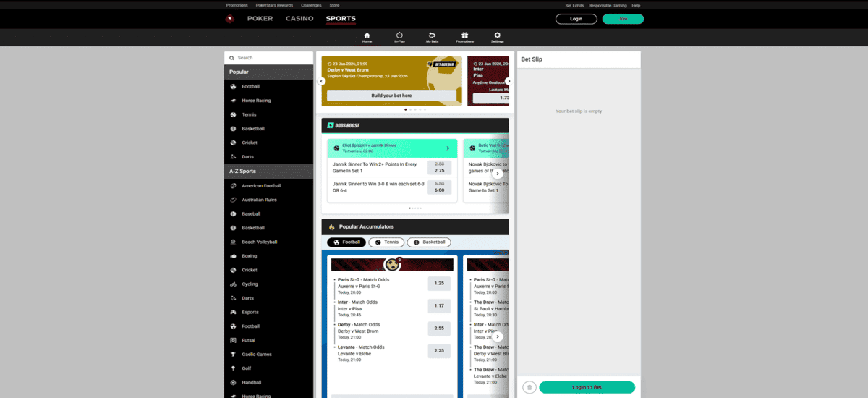Click the search magnifier icon in sidebar
This screenshot has width=868, height=398.
[x=231, y=58]
